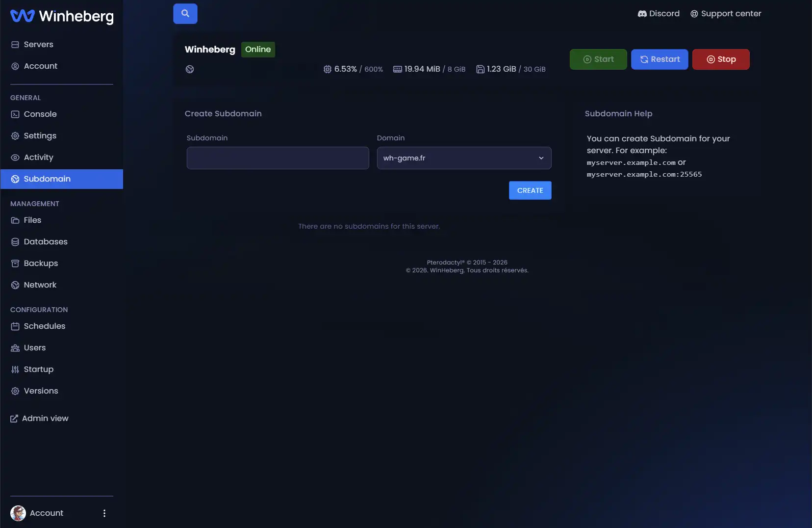Screen dimensions: 812x528
Task: Open the Discord link
Action: [659, 14]
